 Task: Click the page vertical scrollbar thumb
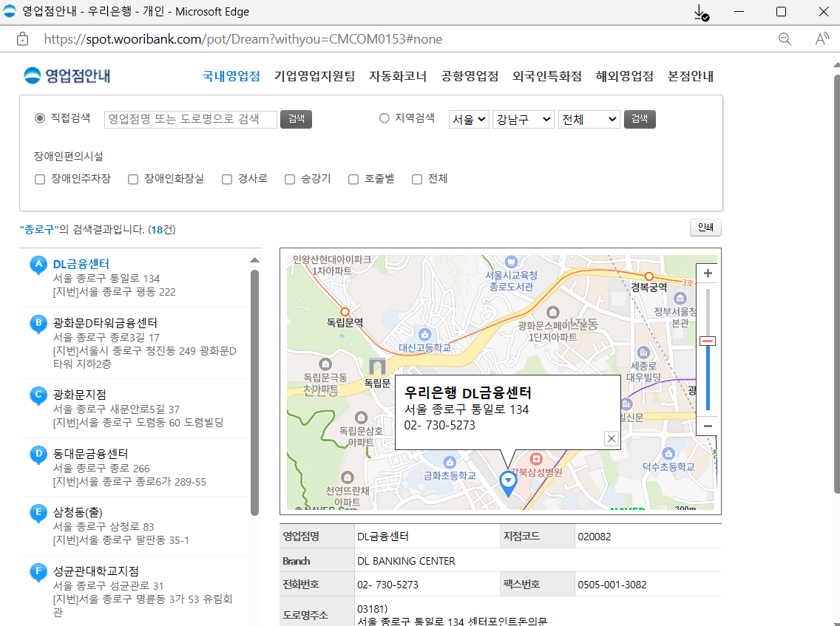(837, 284)
